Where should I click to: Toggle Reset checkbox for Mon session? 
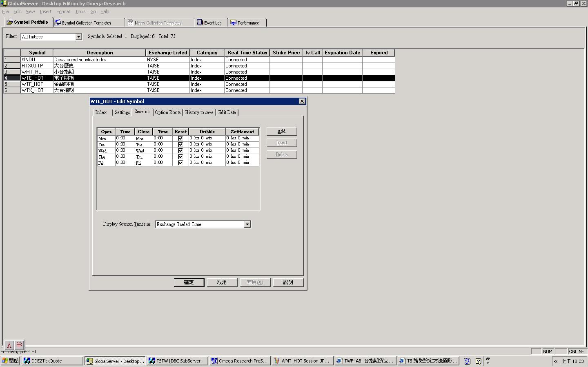tap(180, 138)
